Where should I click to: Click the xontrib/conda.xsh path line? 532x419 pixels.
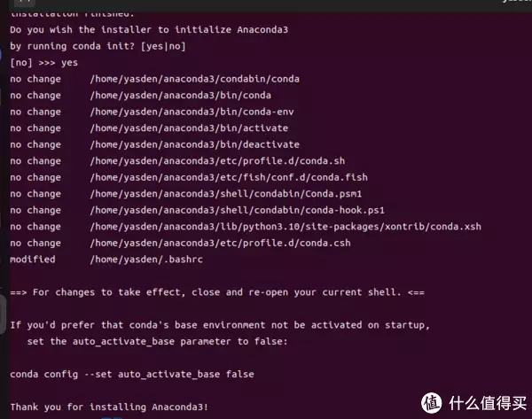click(x=286, y=227)
